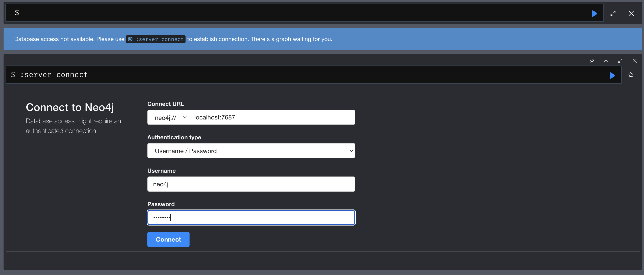Fullscreen the server connect frame
Image resolution: width=644 pixels, height=275 pixels.
[620, 61]
